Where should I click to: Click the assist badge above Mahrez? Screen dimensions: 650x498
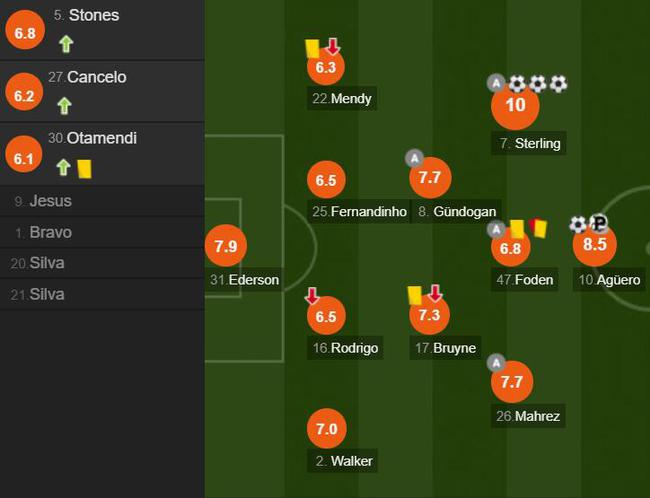tap(496, 361)
